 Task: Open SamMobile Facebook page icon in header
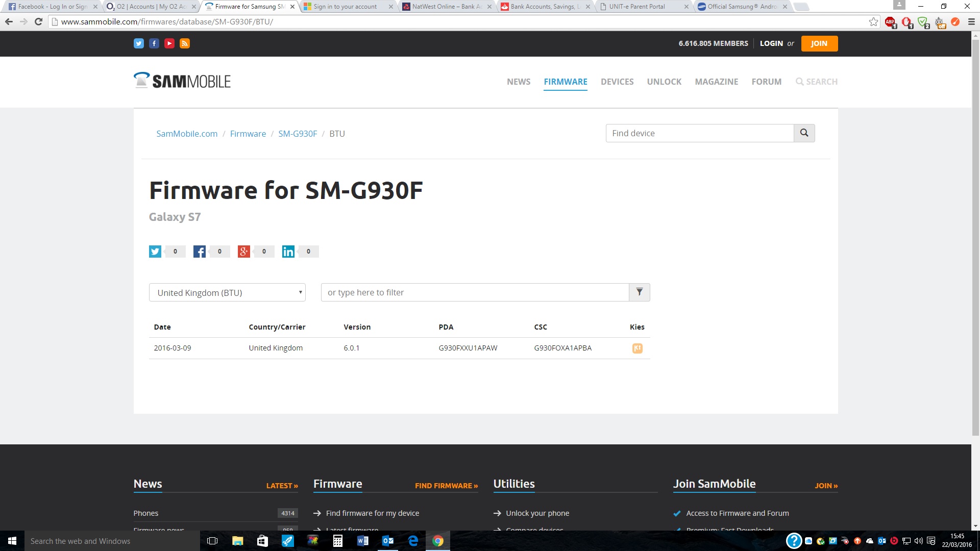(x=154, y=43)
